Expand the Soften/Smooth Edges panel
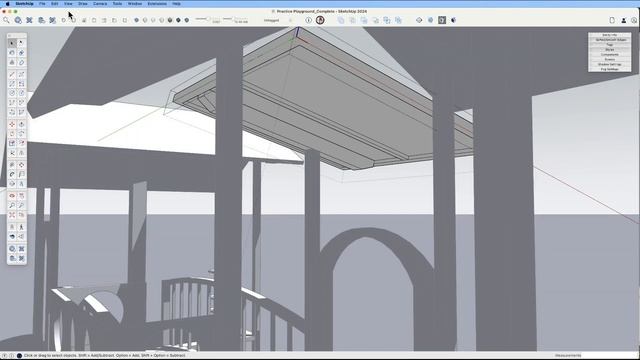640x360 pixels. point(609,40)
